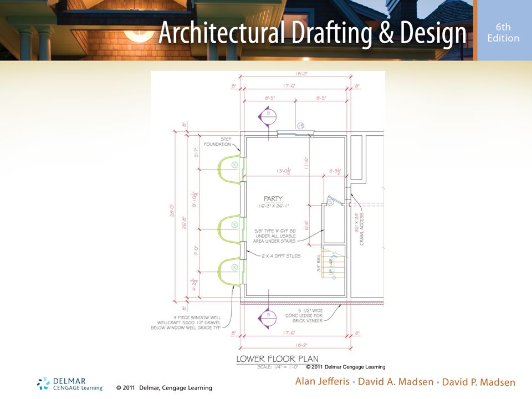This screenshot has width=532, height=399.
Task: Click the section marker B above the plan
Action: pyautogui.click(x=267, y=117)
